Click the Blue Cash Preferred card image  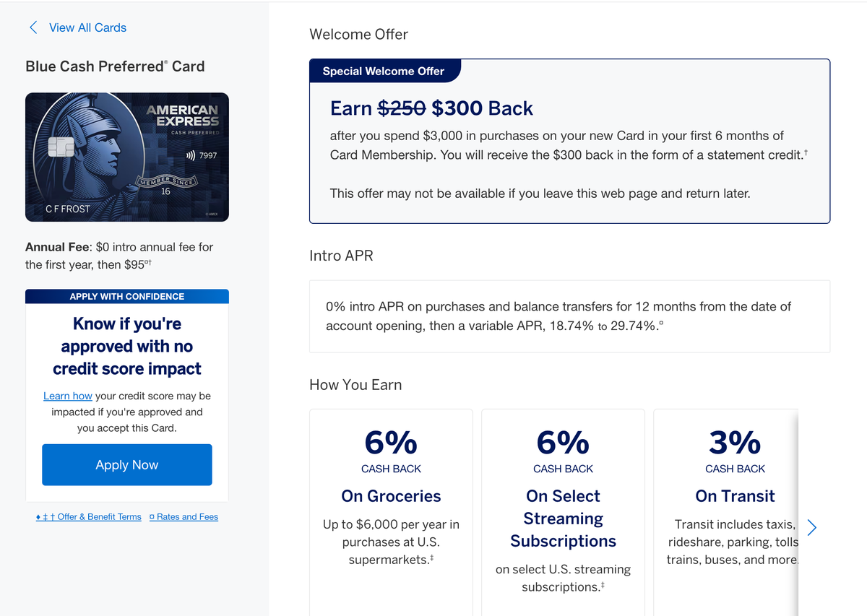coord(126,156)
